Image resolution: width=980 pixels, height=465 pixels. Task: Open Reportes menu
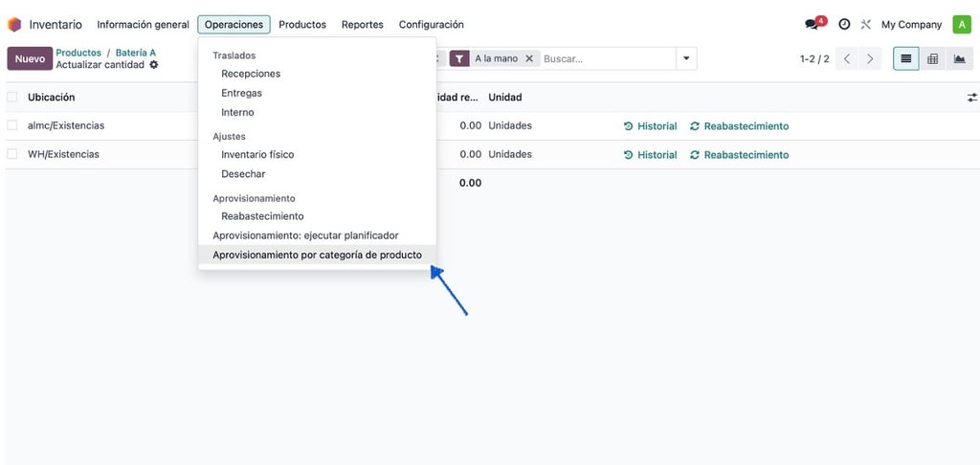(363, 24)
